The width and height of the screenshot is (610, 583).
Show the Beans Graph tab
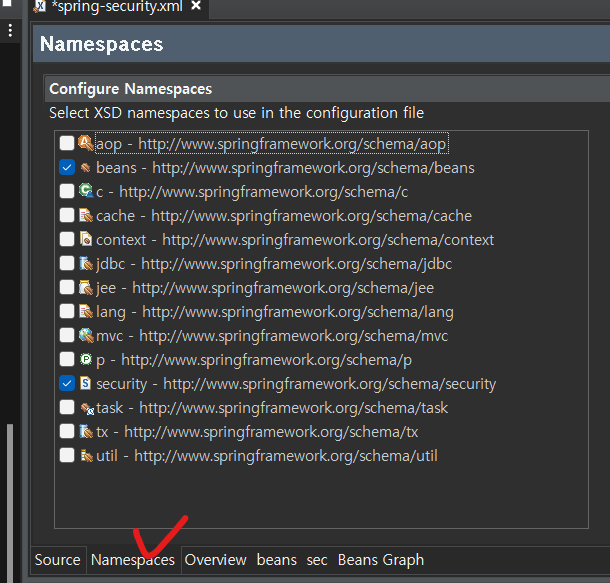pos(381,560)
